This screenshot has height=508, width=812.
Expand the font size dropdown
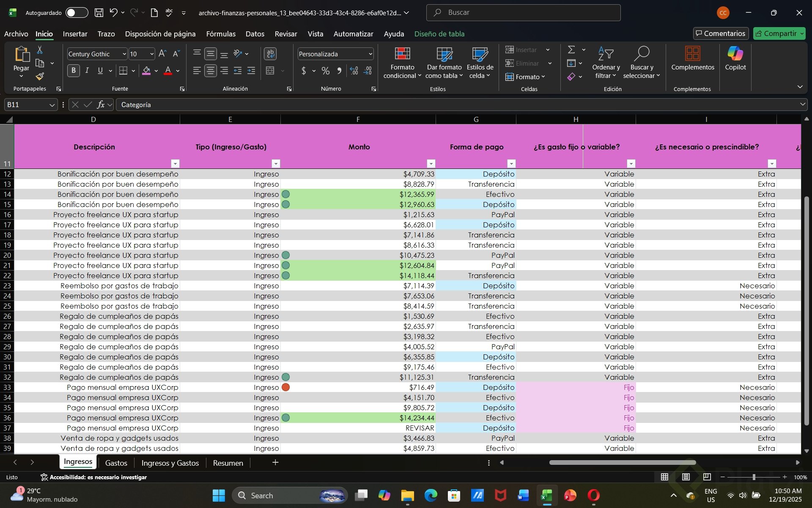[x=151, y=54]
